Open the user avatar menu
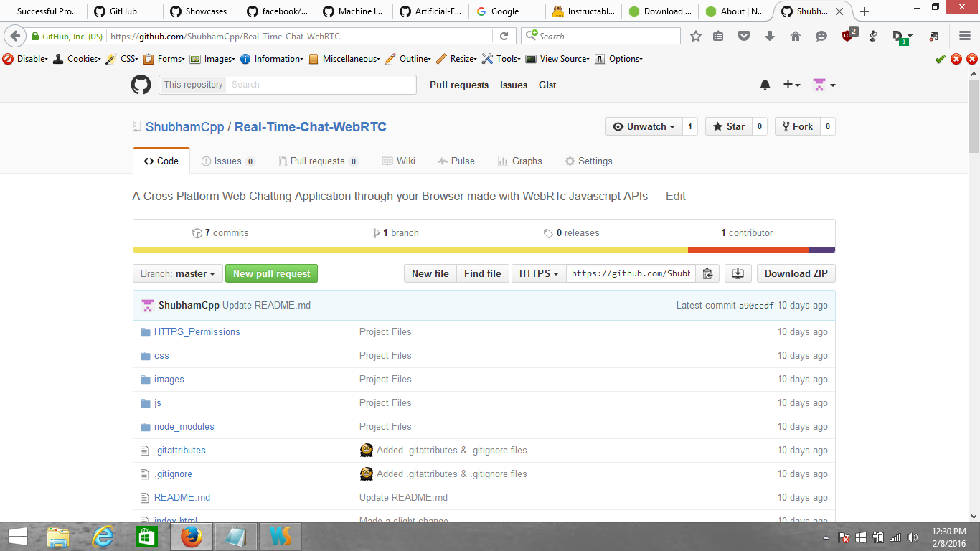 [x=824, y=85]
